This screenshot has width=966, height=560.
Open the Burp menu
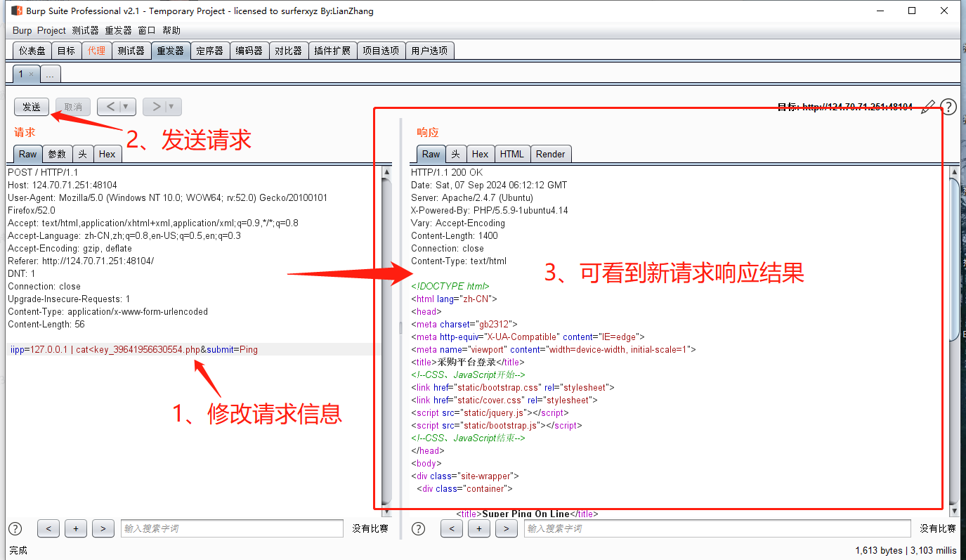22,30
